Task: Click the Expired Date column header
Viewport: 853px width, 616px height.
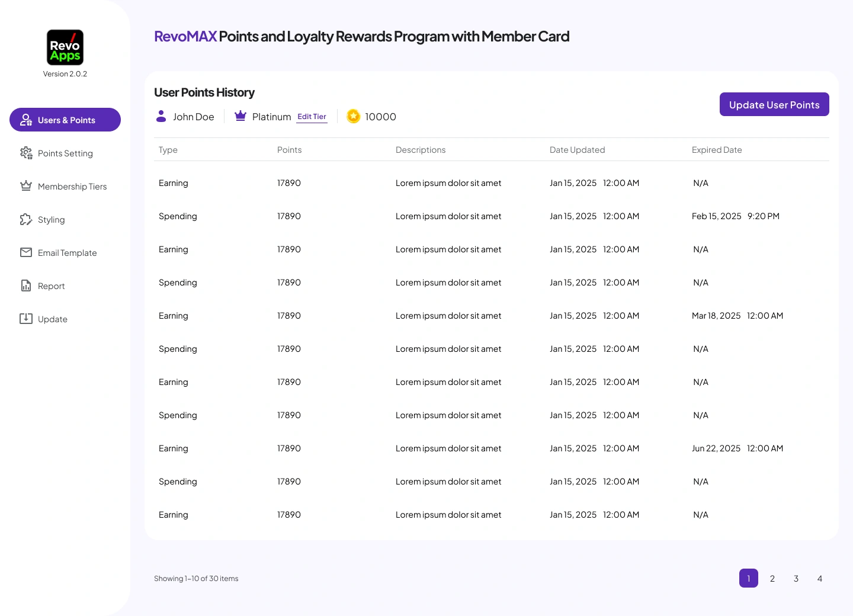Action: tap(717, 150)
